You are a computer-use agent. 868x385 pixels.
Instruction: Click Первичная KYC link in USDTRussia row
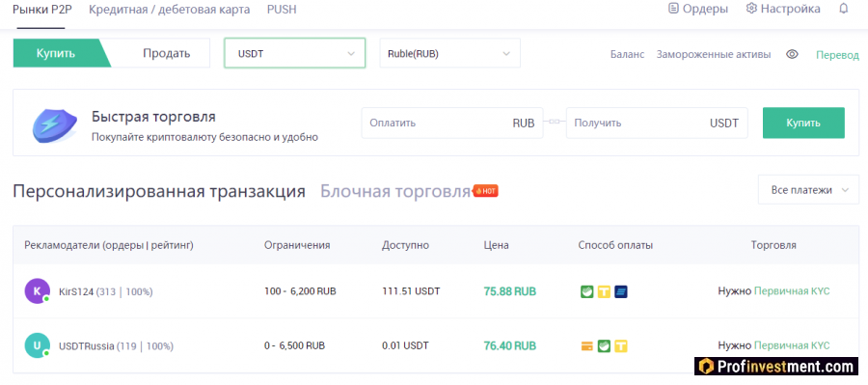(x=792, y=345)
